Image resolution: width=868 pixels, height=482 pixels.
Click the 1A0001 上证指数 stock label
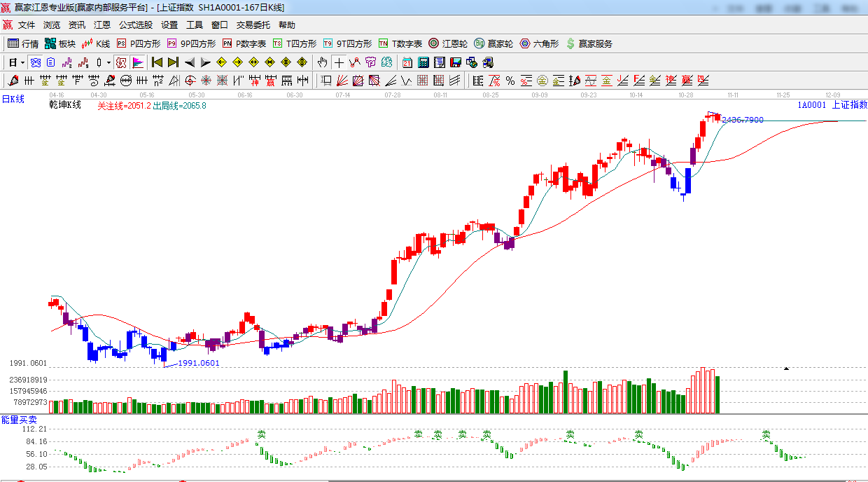832,105
